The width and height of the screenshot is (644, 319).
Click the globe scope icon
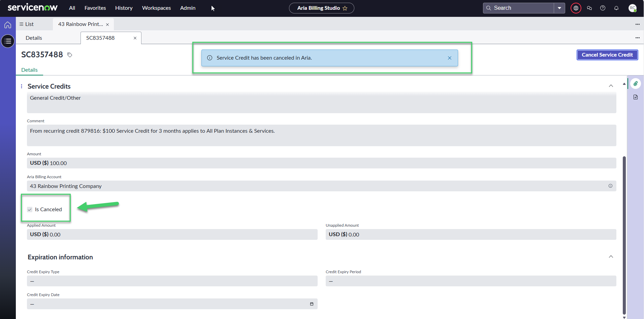click(x=576, y=8)
